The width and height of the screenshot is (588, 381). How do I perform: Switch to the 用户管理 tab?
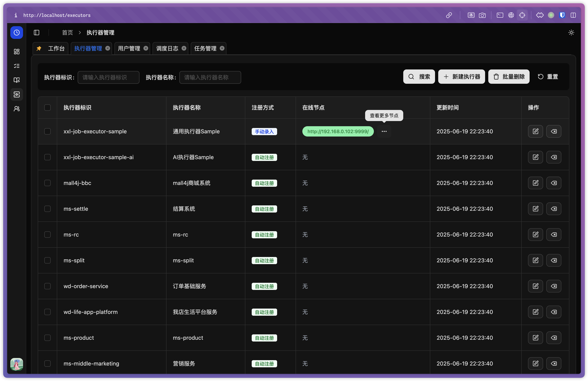click(x=129, y=48)
